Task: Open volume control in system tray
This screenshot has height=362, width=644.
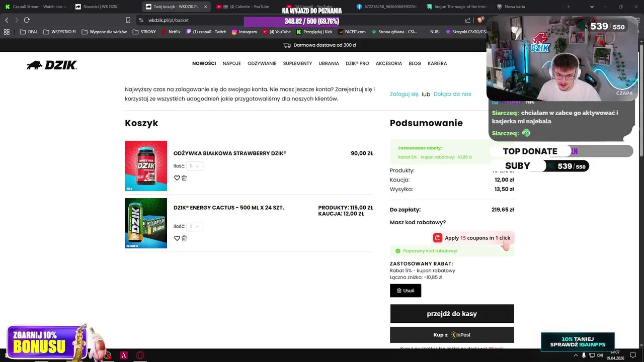Action: (x=600, y=355)
